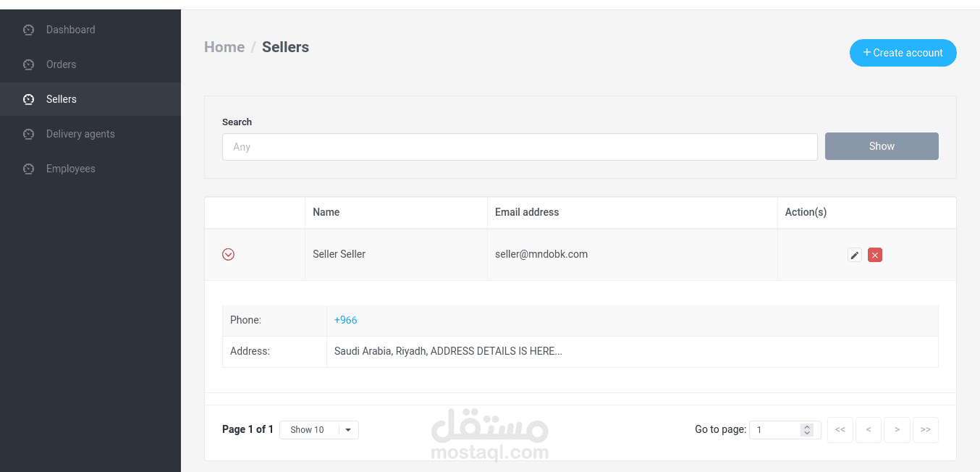Image resolution: width=980 pixels, height=472 pixels.
Task: Collapse the Seller Seller row details
Action: pyautogui.click(x=228, y=254)
